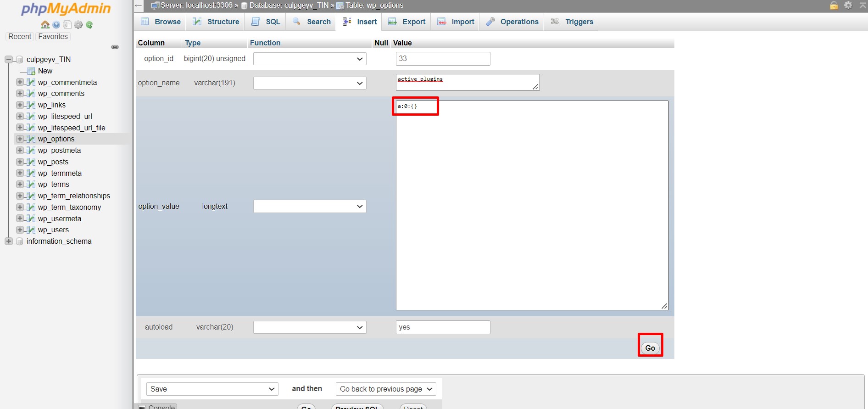Click the Favorites tables button
Viewport: 868px width, 409px height.
point(53,37)
